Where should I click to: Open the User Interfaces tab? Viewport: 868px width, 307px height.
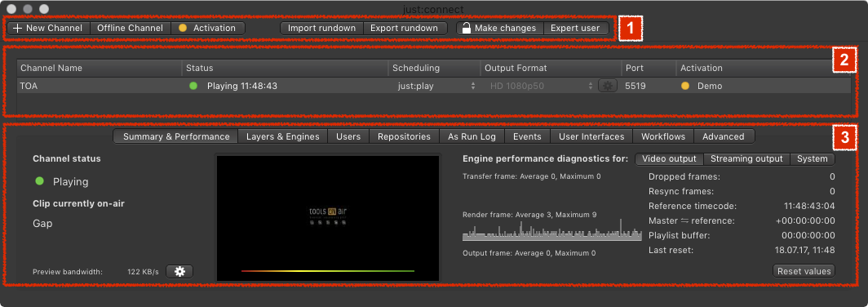coord(591,136)
